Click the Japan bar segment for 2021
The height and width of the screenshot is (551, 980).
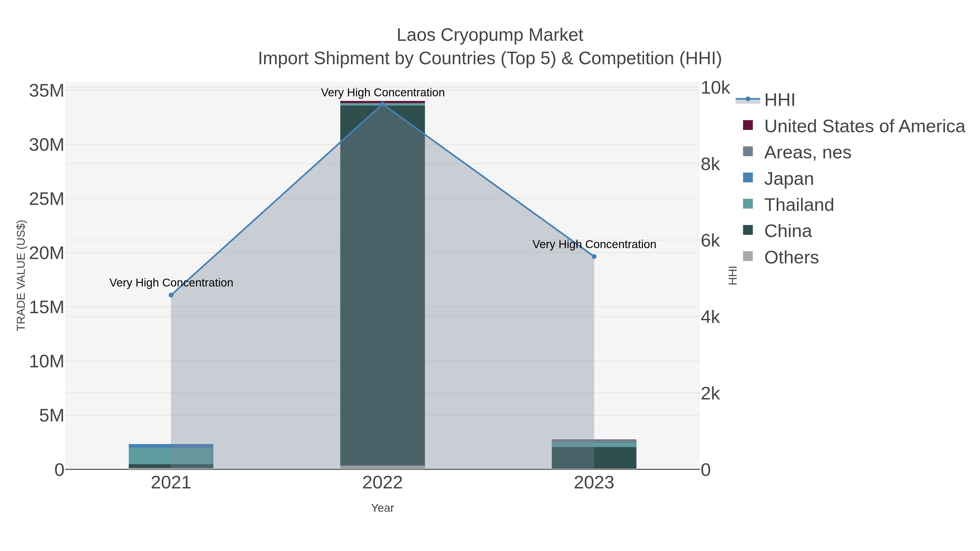click(x=171, y=446)
